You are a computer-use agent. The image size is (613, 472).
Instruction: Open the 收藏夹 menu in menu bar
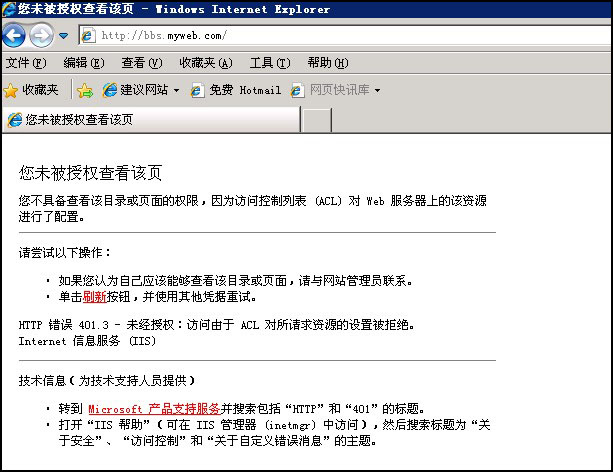[204, 63]
